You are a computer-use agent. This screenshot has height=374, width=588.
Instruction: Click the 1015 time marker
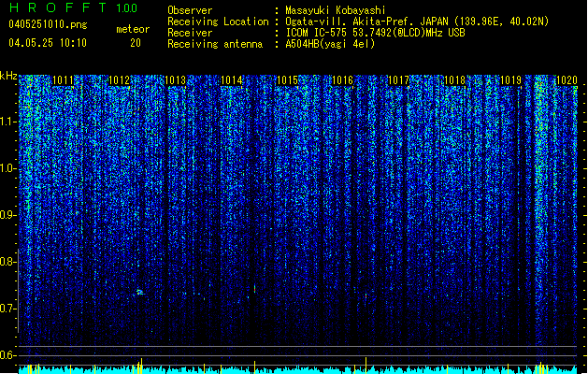287,80
